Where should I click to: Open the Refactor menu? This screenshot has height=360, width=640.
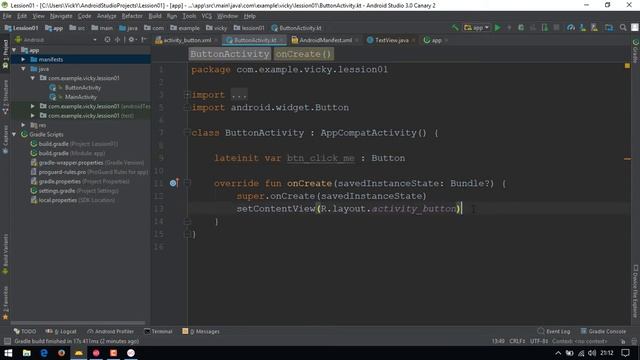(132, 16)
